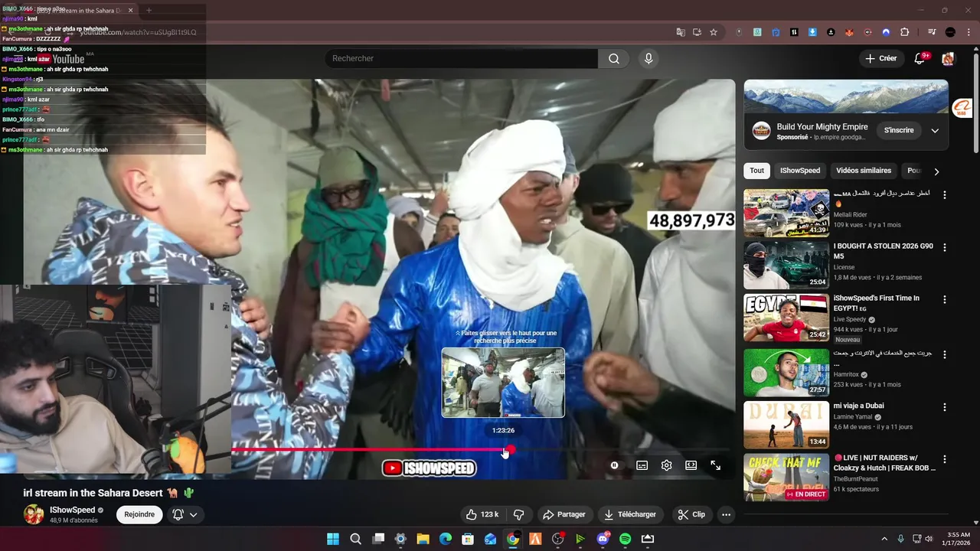The width and height of the screenshot is (980, 551).
Task: Open Chrome profile avatar in toolbar
Action: [x=950, y=32]
